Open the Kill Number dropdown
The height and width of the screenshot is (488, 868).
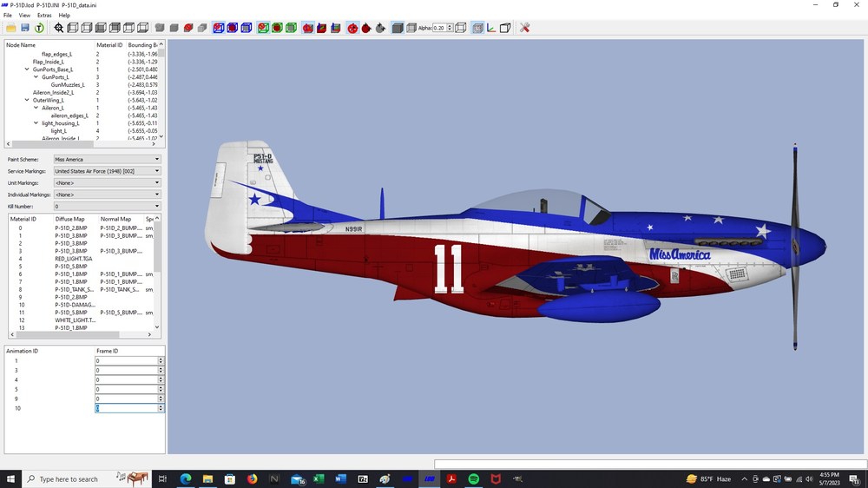coord(107,206)
